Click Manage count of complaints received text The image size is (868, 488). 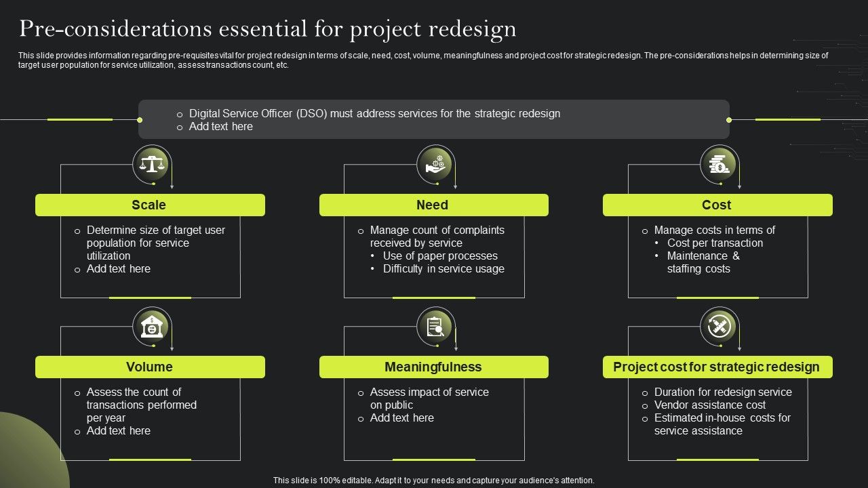point(437,237)
